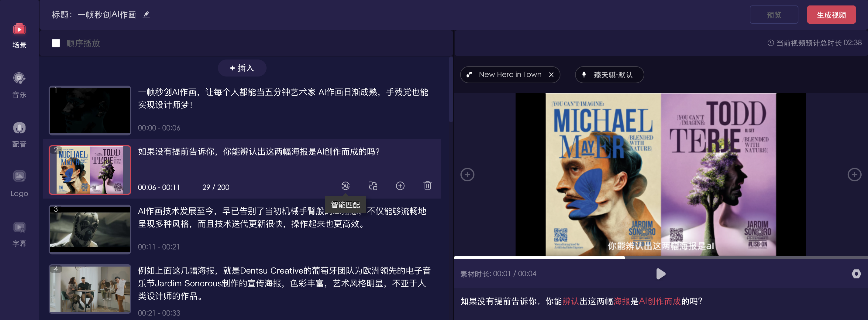Open the 字幕 subtitle tab
This screenshot has width=868, height=320.
19,234
